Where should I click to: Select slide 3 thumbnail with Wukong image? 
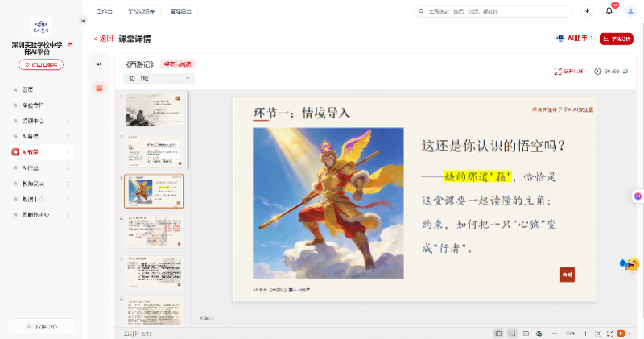tap(154, 191)
